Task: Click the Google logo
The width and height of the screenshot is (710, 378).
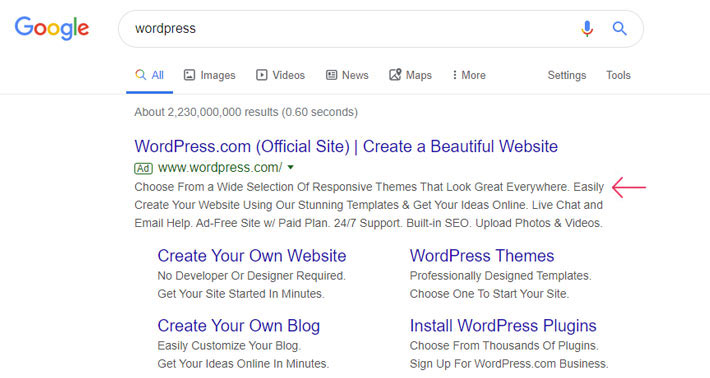Action: (x=52, y=28)
